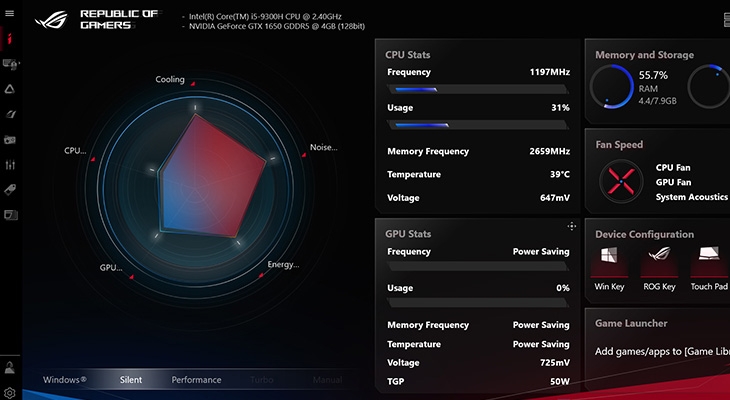Open the Game Library controller icon

(10, 140)
